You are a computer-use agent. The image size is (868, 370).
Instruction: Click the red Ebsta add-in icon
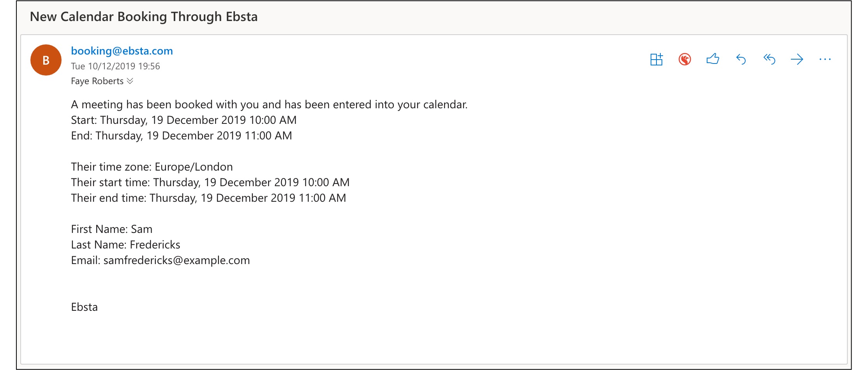click(x=685, y=60)
